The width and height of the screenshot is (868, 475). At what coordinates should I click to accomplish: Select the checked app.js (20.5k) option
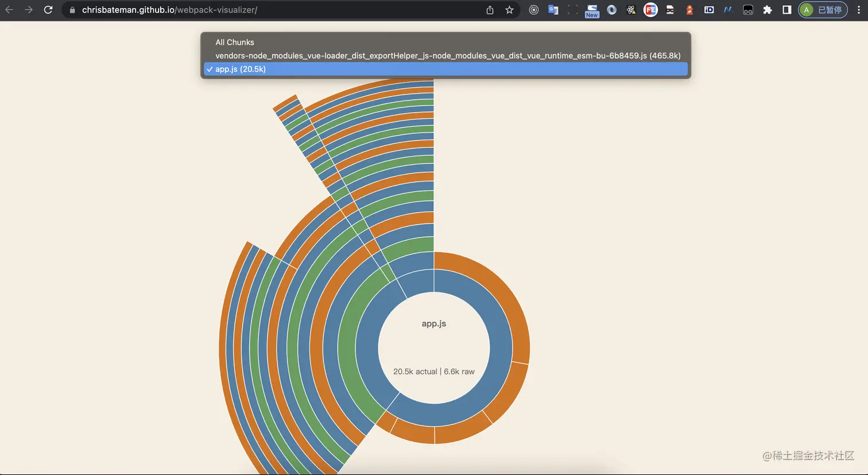(x=445, y=69)
